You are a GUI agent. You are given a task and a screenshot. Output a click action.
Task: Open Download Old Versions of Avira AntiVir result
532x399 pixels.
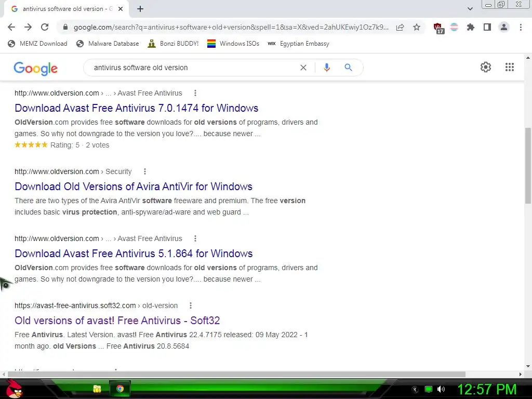134,187
